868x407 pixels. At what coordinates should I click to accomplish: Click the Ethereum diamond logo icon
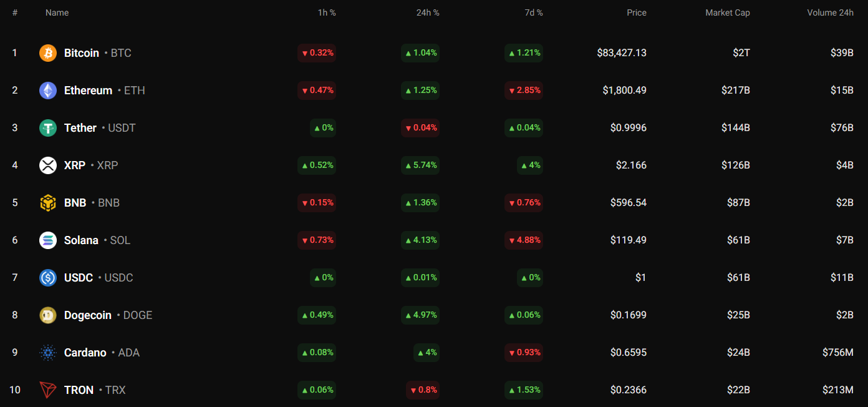tap(48, 91)
